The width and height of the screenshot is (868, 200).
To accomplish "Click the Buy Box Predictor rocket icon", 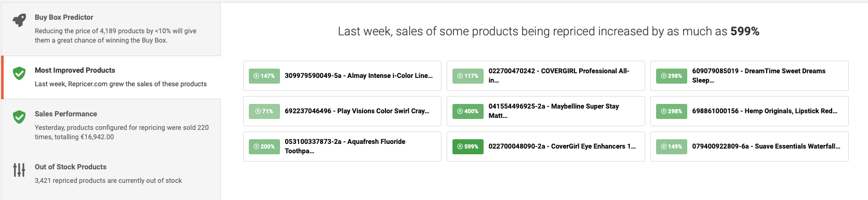I will (19, 20).
